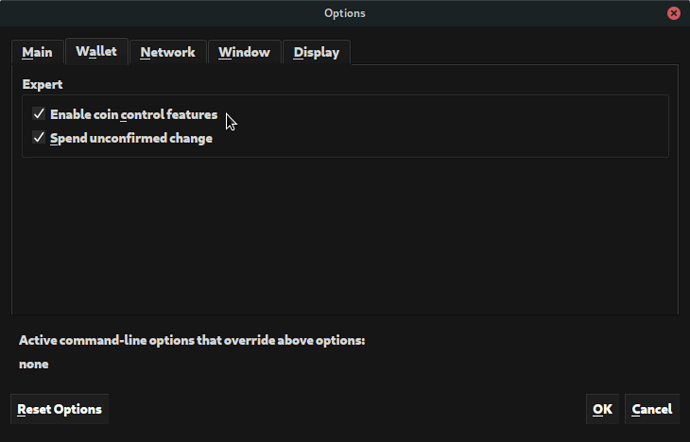
Task: Click the "Enable coin control features" label text
Action: (133, 115)
